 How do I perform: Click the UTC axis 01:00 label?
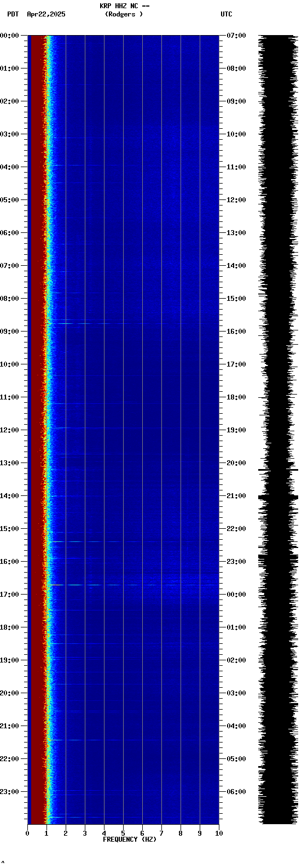pos(236,627)
